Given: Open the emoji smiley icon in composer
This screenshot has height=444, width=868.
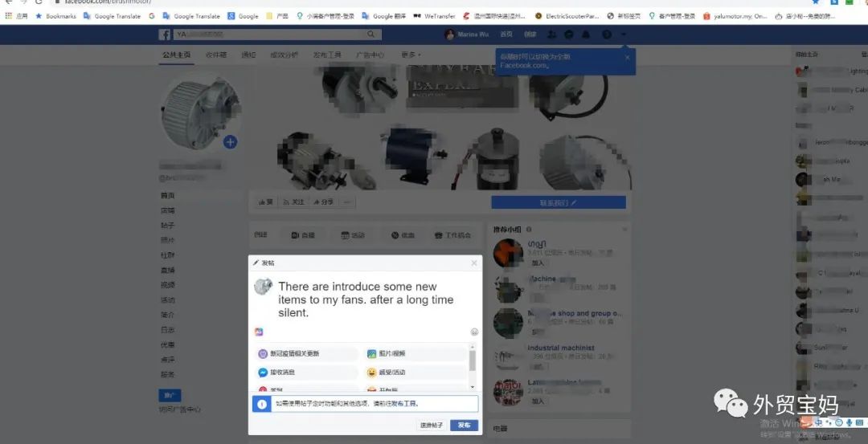Looking at the screenshot, I should tap(474, 332).
